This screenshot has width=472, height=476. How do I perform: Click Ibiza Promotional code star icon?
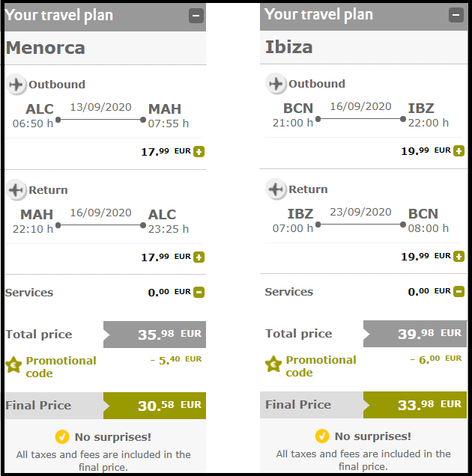coord(273,364)
